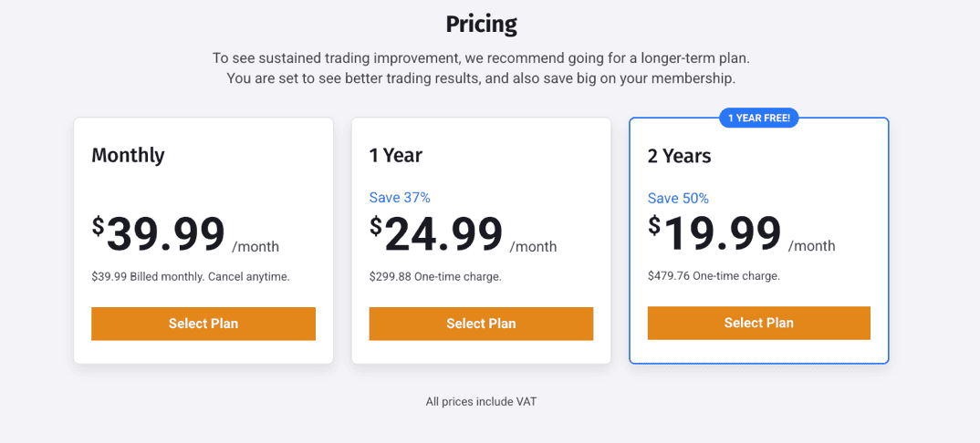Click the $299.88 One-time charge text
980x443 pixels.
pos(435,276)
